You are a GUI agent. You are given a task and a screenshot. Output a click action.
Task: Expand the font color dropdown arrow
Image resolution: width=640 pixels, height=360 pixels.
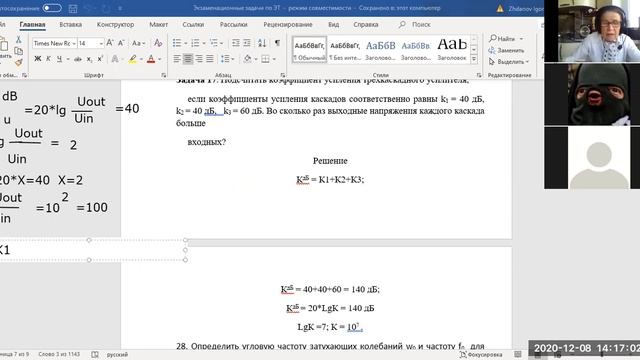160,60
